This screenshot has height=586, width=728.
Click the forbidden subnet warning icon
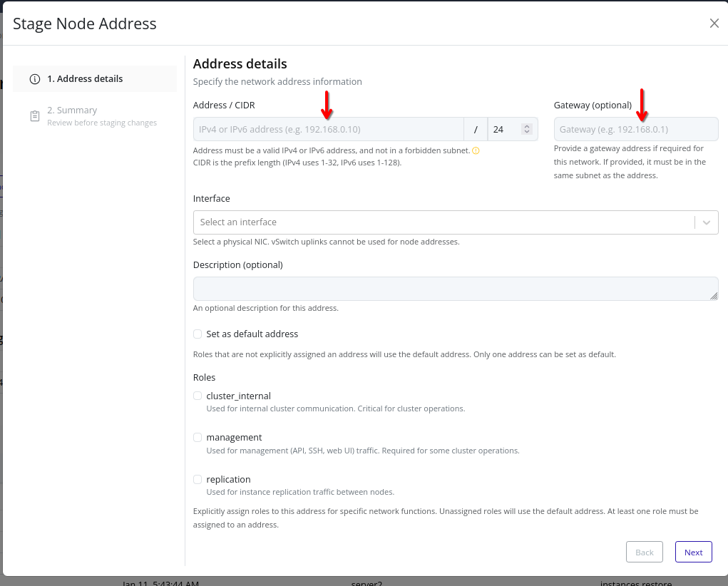pos(476,150)
